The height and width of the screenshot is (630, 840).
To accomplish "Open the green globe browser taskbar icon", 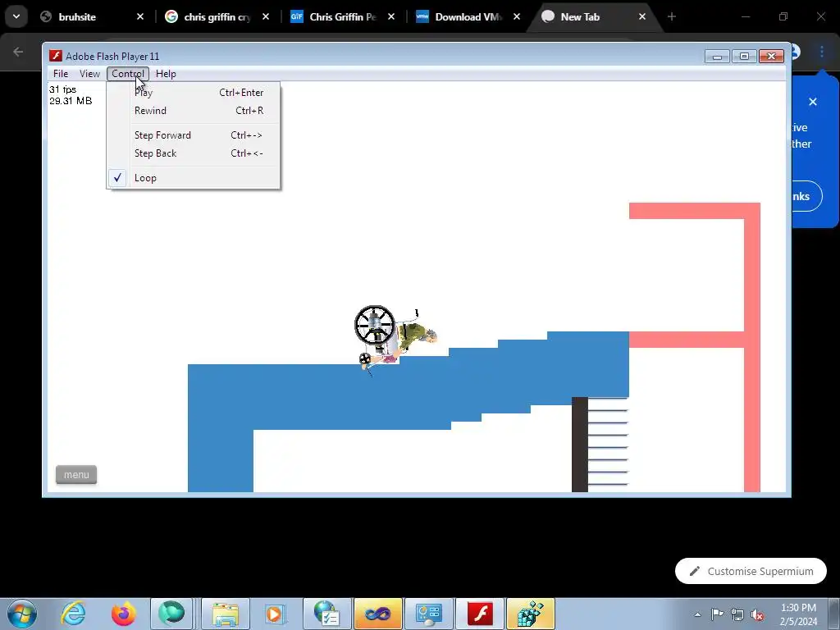I will tap(171, 614).
